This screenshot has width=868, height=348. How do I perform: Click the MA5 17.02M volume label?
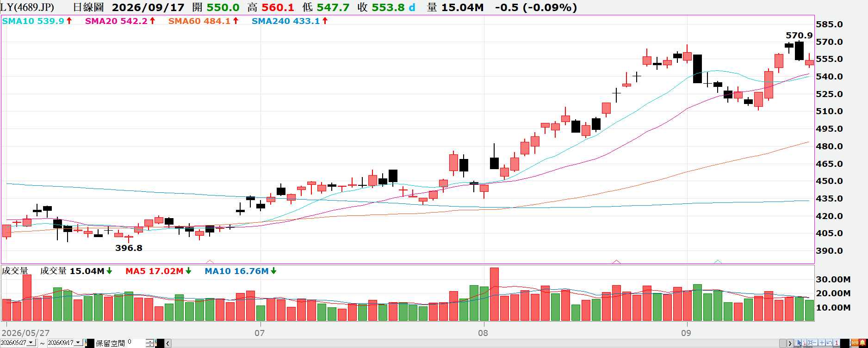(155, 271)
